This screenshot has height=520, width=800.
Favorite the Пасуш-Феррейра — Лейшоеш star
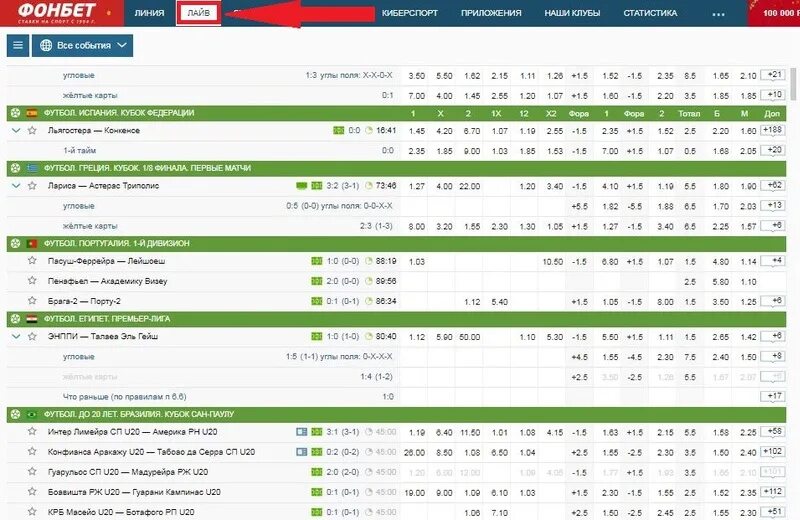tap(32, 261)
